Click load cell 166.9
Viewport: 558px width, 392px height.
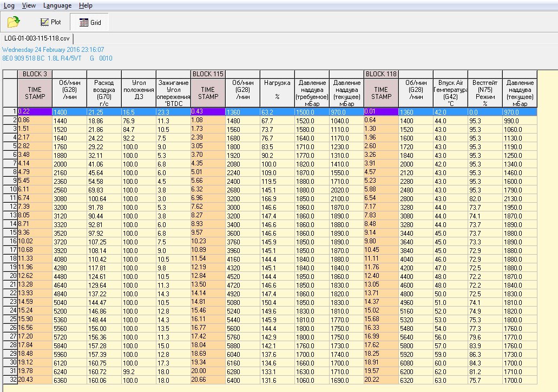click(278, 198)
